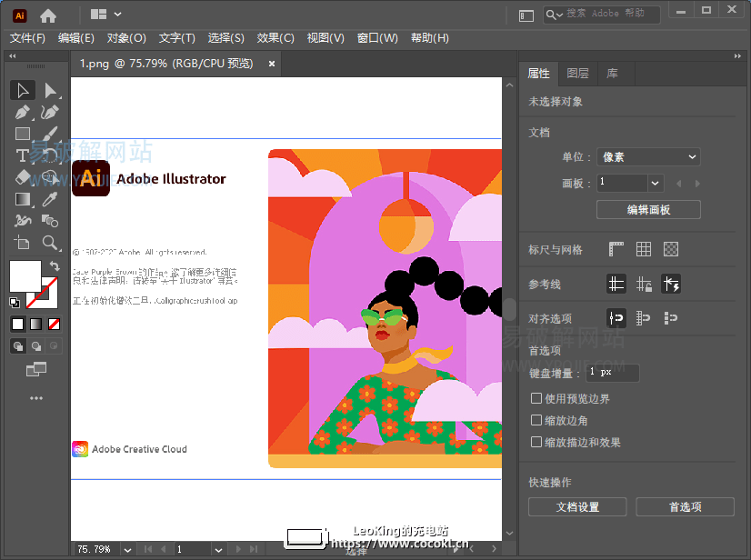Viewport: 751px width, 560px height.
Task: Apply solid Color button below swatches
Action: tap(17, 325)
